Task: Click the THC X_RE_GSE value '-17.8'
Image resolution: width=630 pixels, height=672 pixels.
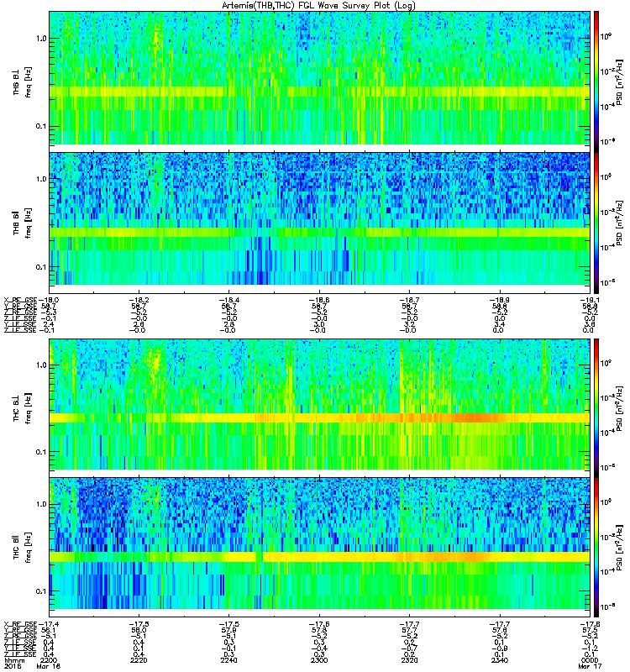Action: [590, 624]
